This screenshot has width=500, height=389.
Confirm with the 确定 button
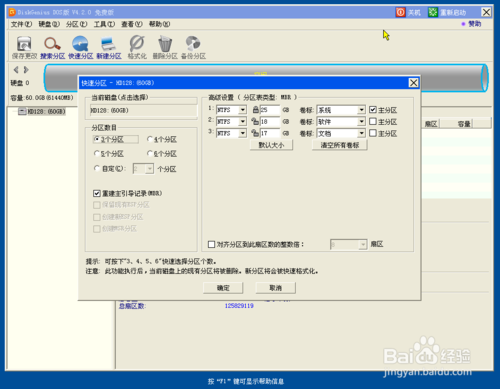223,288
